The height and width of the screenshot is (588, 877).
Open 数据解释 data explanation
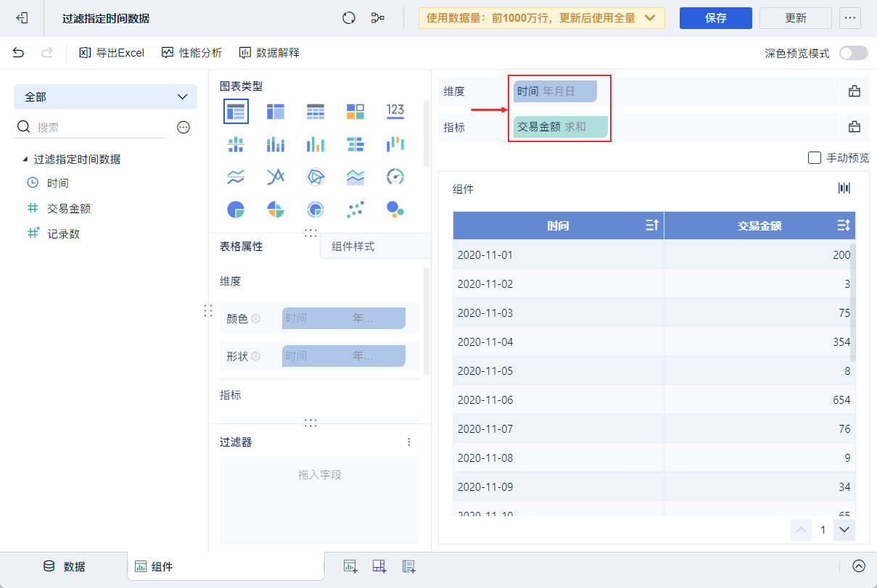click(268, 52)
